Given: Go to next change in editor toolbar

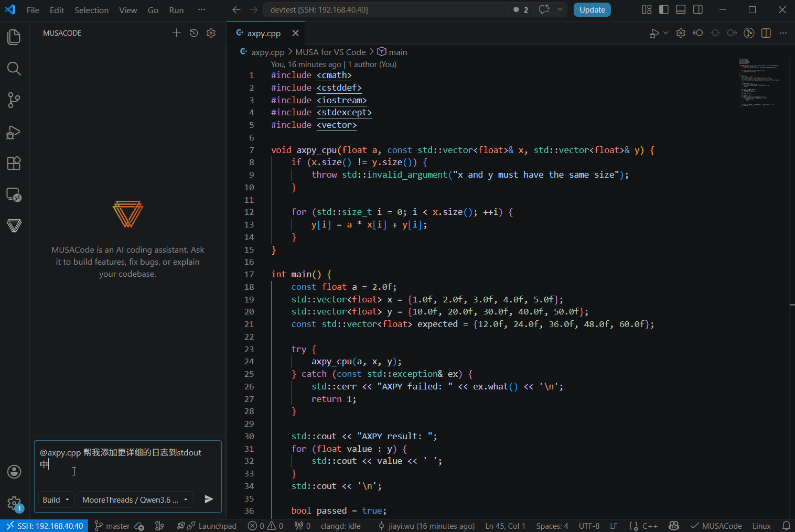Looking at the screenshot, I should click(732, 33).
